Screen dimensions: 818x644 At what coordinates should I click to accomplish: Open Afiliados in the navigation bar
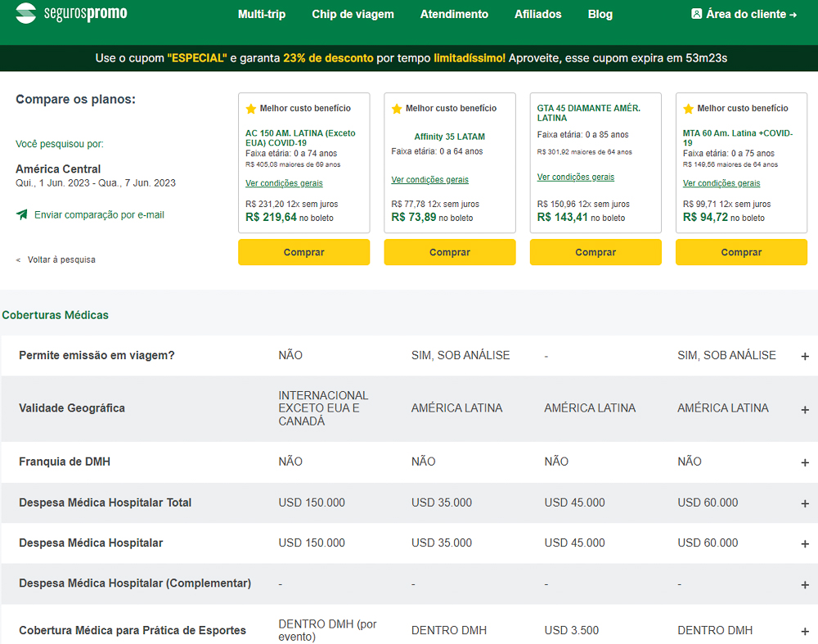click(538, 14)
